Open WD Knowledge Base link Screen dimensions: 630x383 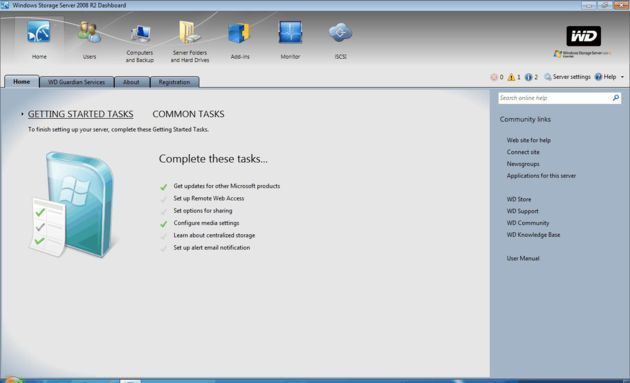tap(533, 235)
